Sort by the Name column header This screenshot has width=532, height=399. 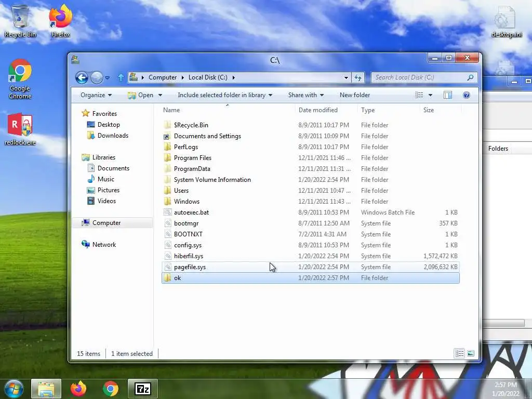tap(228, 110)
